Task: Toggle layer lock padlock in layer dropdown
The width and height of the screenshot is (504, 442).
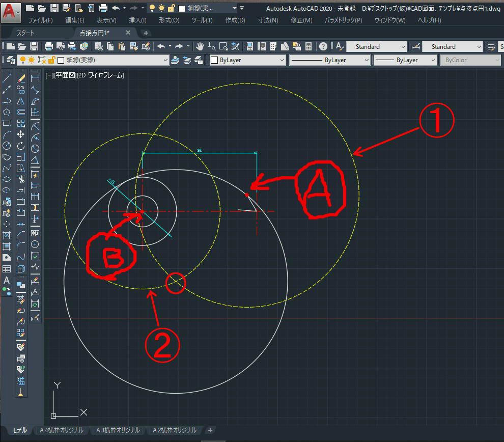Action: pos(52,60)
